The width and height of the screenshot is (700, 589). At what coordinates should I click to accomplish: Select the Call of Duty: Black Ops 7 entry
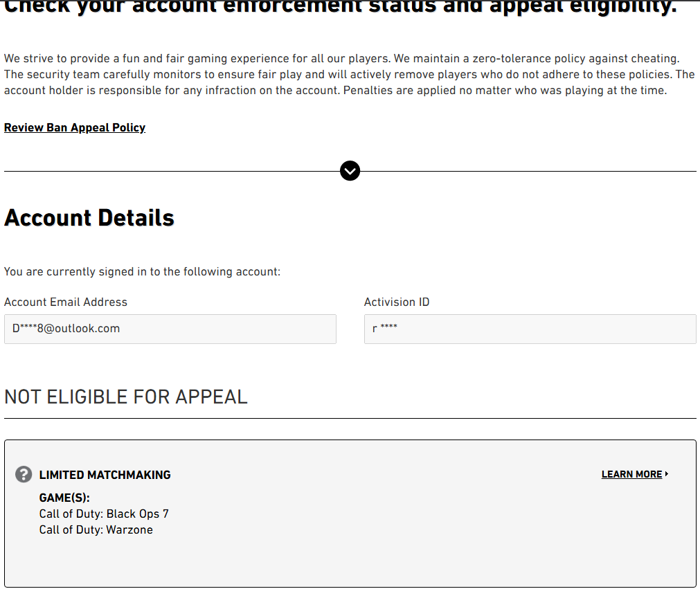104,514
